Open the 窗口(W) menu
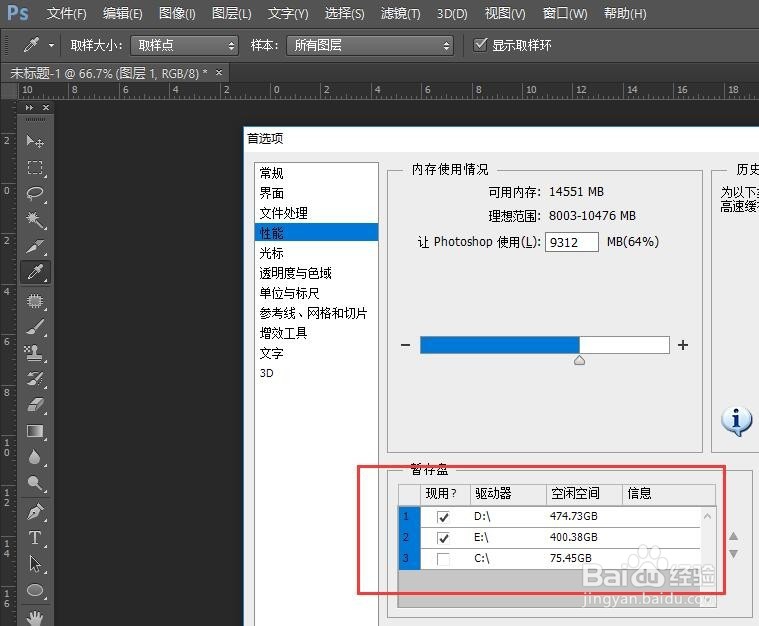This screenshot has width=759, height=626. (565, 14)
